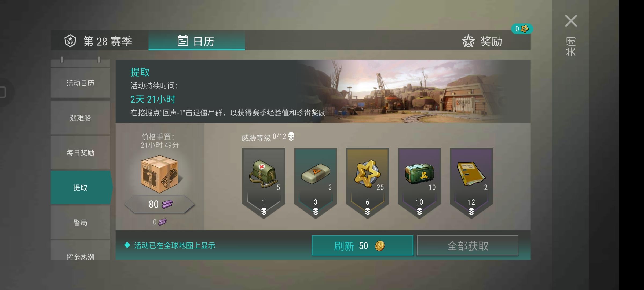
Task: Switch to the 日历 tab
Action: [196, 41]
